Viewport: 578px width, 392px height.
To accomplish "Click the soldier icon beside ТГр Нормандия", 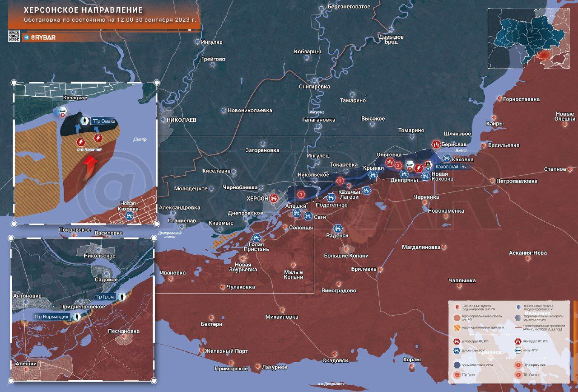I will 77,317.
